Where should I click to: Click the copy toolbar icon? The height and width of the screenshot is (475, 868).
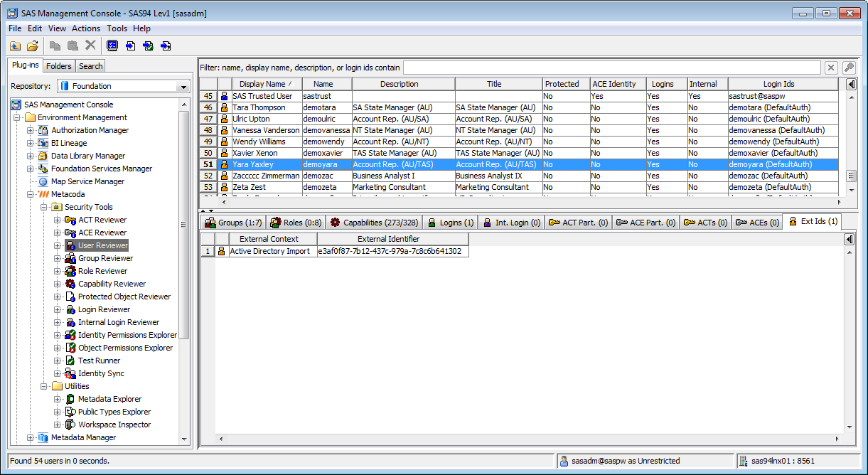(55, 46)
